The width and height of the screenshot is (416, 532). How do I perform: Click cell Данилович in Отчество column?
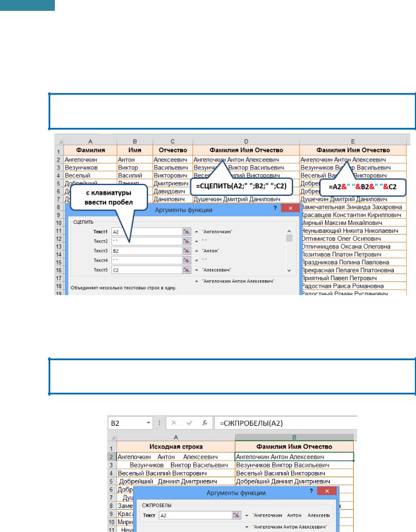point(173,199)
